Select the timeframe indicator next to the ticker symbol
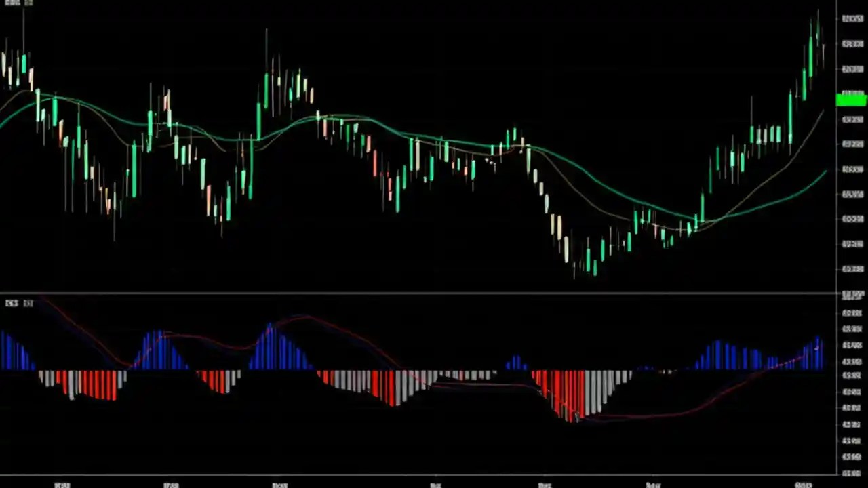The image size is (868, 488). point(28,3)
